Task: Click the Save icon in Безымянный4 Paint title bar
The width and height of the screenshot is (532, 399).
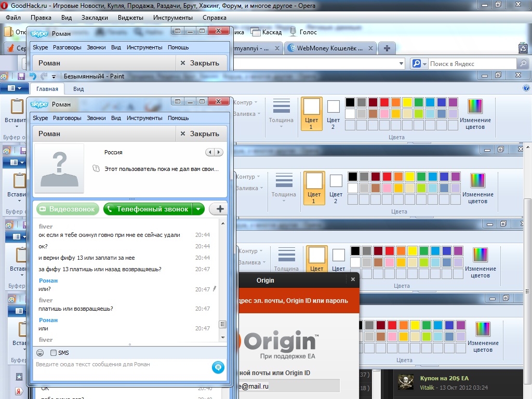Action: tap(21, 76)
